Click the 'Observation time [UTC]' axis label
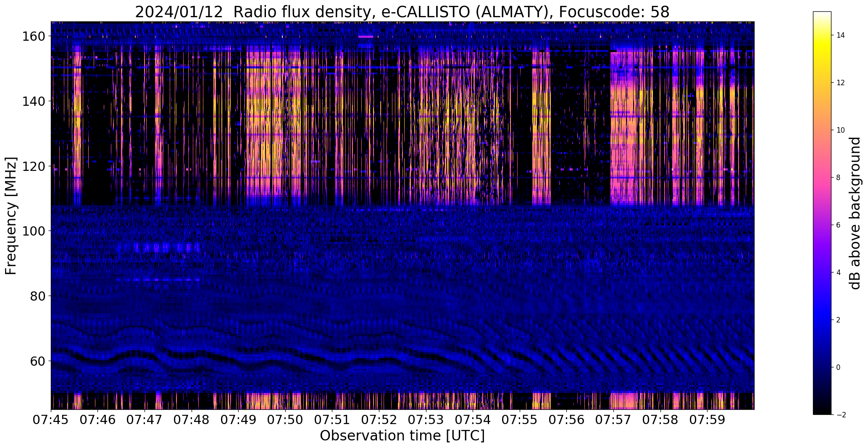This screenshot has height=448, width=868. 402,435
